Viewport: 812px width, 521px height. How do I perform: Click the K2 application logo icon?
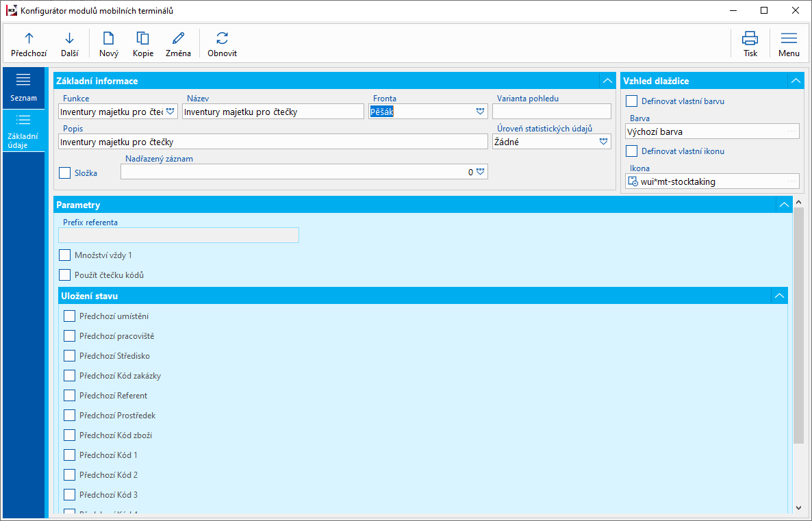(x=12, y=10)
